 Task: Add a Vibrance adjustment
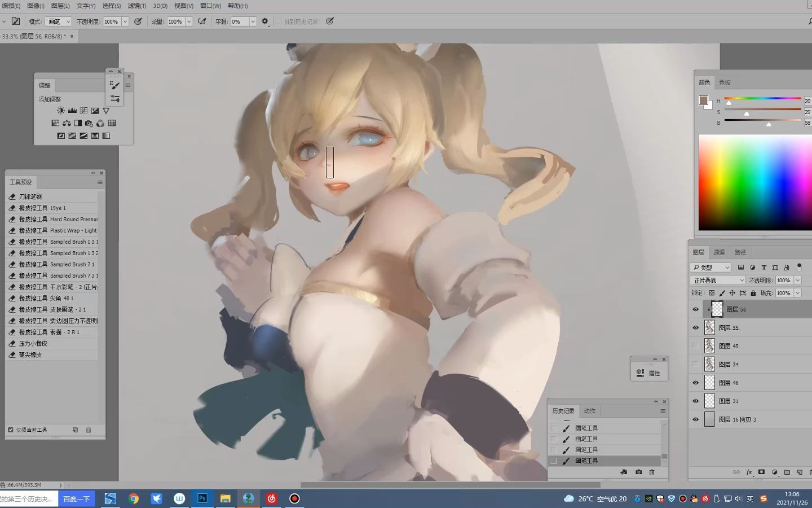coord(106,111)
